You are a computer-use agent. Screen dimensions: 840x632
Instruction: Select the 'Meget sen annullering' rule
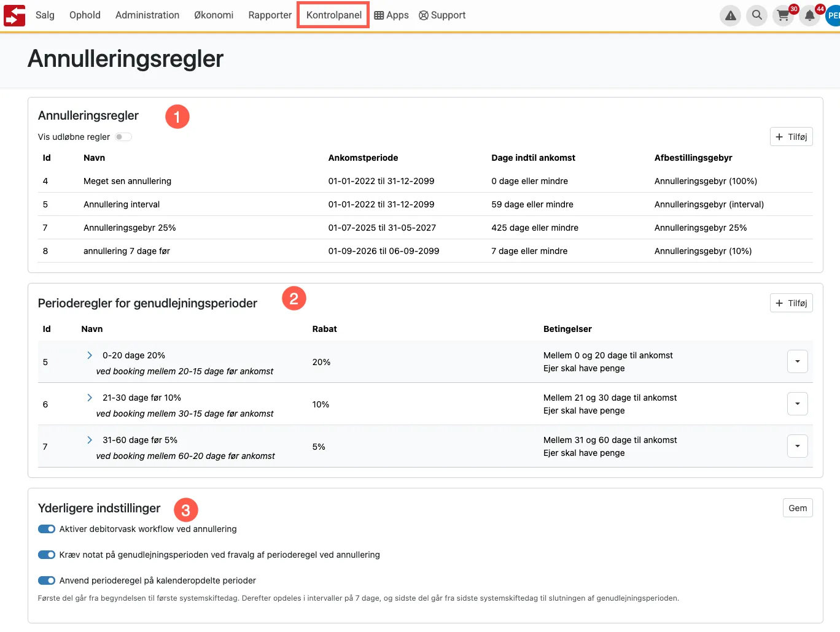pos(127,181)
